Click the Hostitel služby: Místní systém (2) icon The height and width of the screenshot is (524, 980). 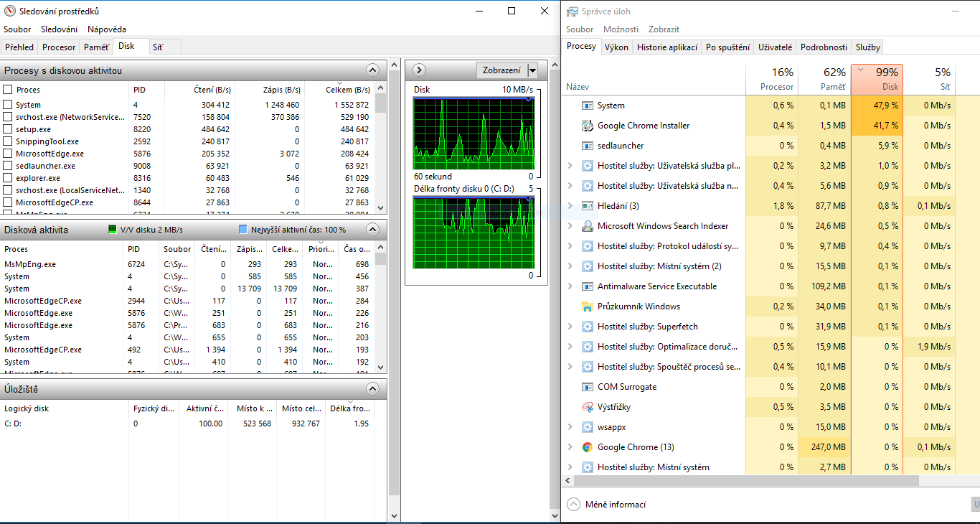[x=588, y=266]
